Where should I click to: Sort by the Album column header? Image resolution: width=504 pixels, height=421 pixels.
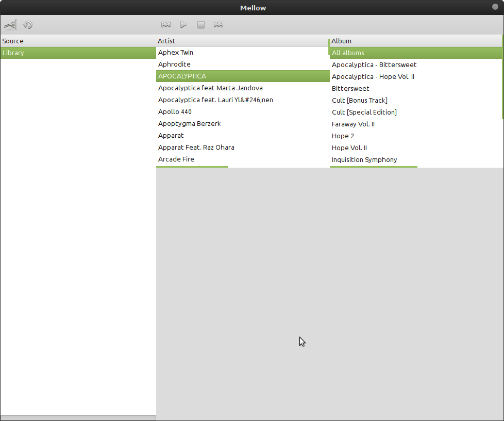415,41
